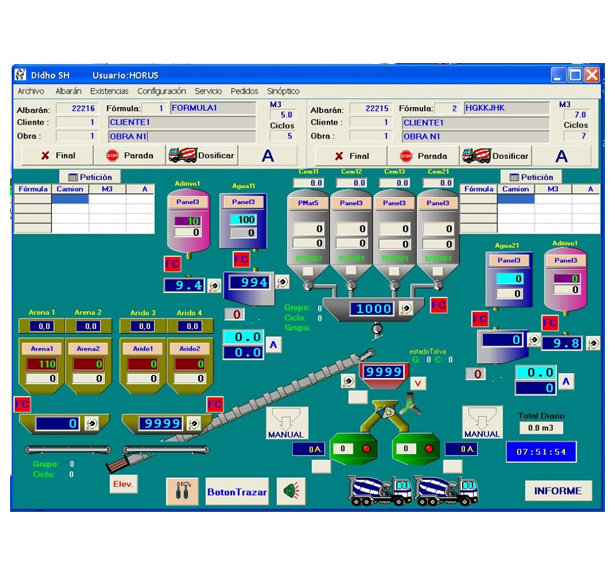Click the FORMULA1 name field
Screen dimensions: 615x574
tap(213, 108)
